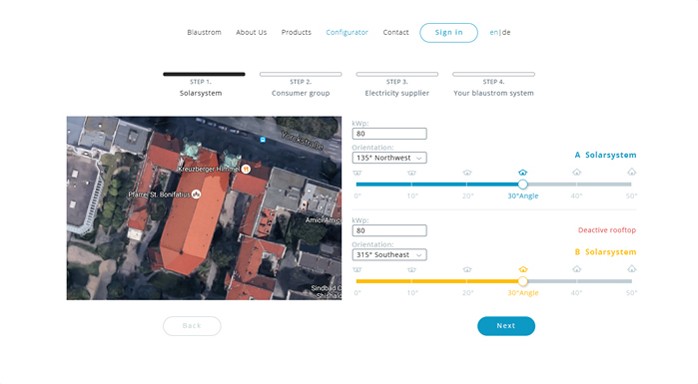Open the Products menu item

296,32
